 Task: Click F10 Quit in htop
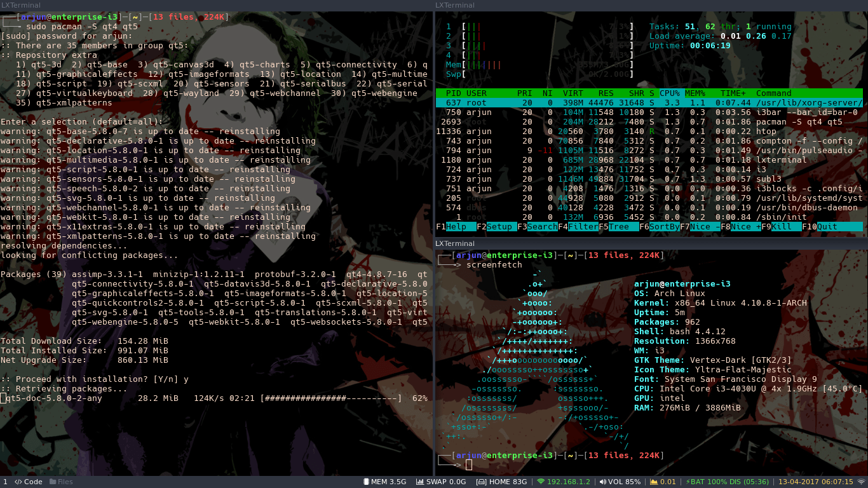tap(832, 227)
